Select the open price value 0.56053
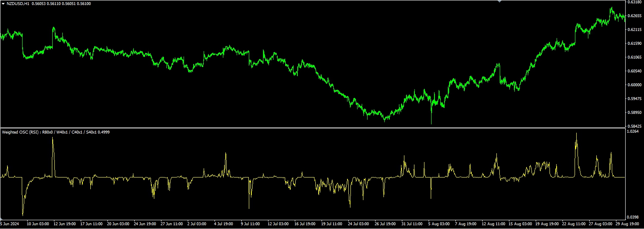Screen dimensions: 644x229 39,3
